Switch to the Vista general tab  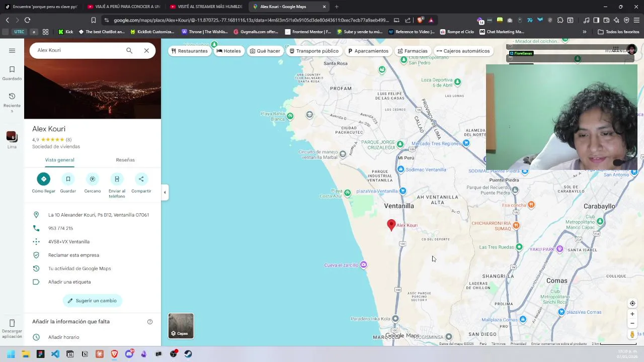pyautogui.click(x=59, y=160)
